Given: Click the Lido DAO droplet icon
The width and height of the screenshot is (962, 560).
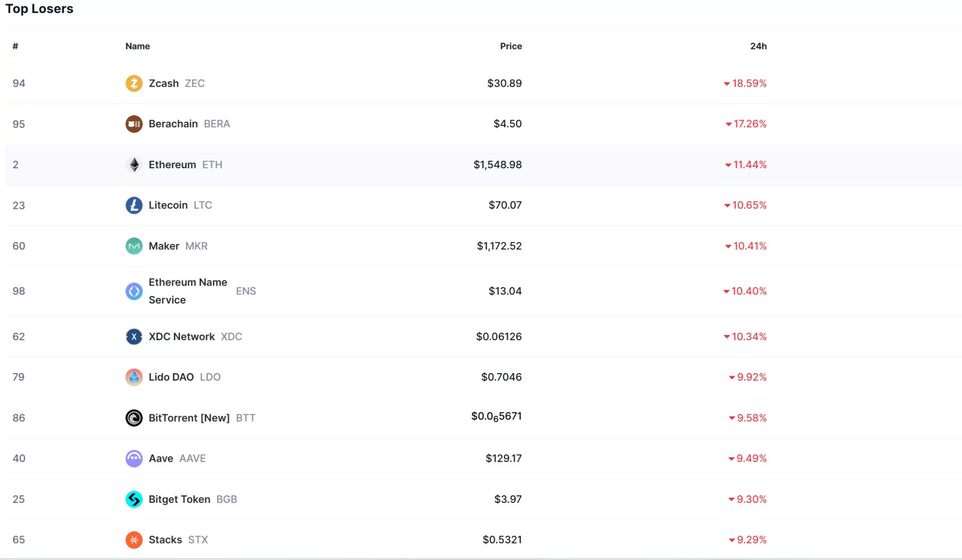Looking at the screenshot, I should (134, 377).
